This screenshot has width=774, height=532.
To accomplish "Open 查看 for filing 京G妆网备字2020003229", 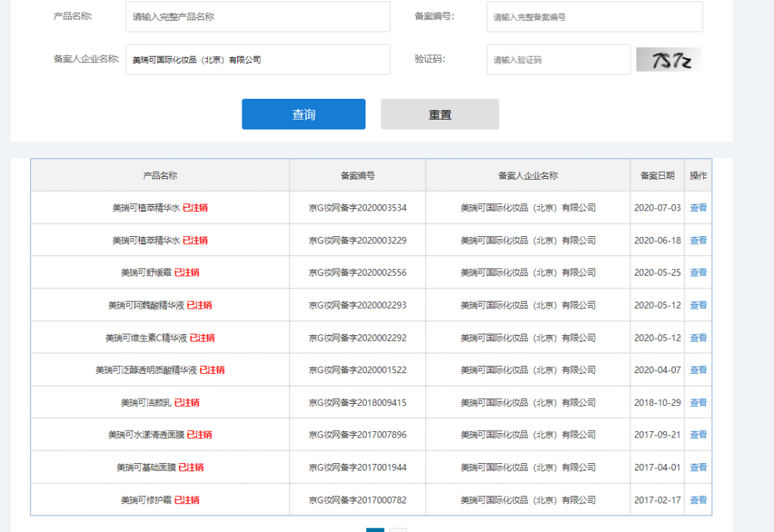I will pyautogui.click(x=698, y=241).
